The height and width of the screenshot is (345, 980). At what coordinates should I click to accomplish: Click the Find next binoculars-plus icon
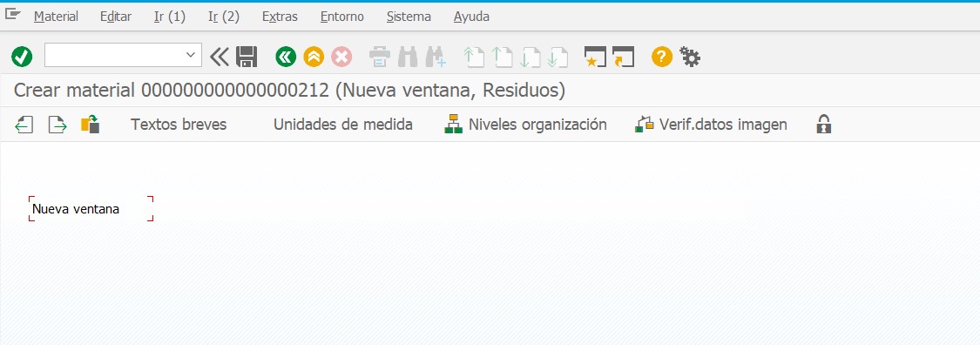coord(436,57)
